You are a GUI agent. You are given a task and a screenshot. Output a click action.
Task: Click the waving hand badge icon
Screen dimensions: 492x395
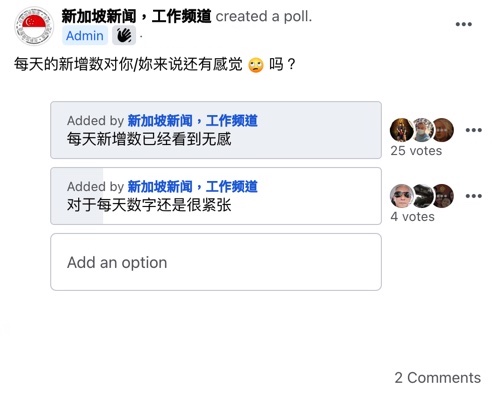click(124, 35)
